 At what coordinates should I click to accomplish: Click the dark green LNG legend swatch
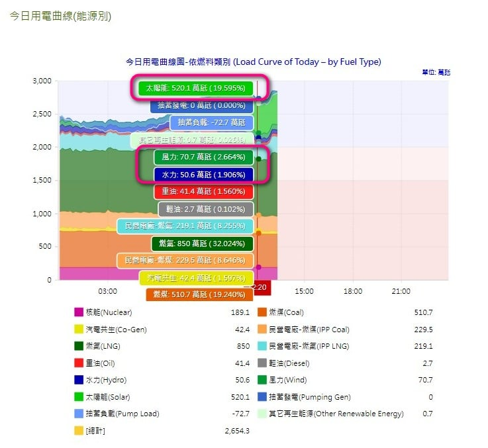point(79,346)
